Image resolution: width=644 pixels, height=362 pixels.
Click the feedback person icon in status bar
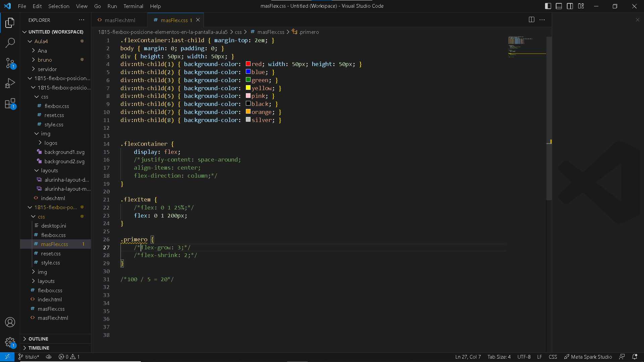pyautogui.click(x=622, y=357)
